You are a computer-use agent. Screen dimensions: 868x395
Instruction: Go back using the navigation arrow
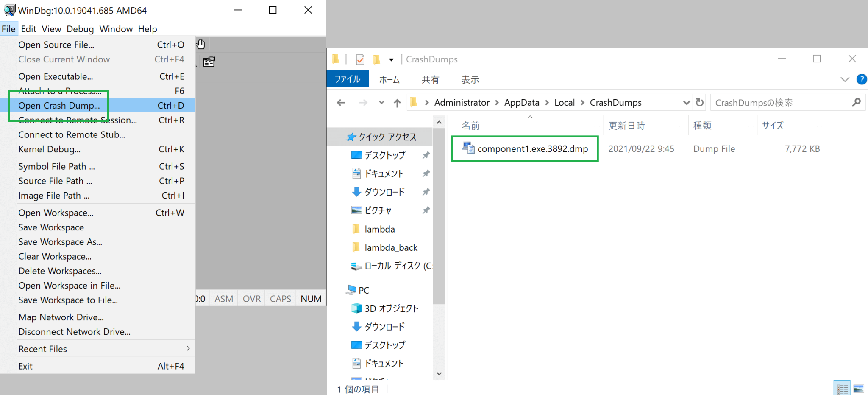[x=341, y=102]
